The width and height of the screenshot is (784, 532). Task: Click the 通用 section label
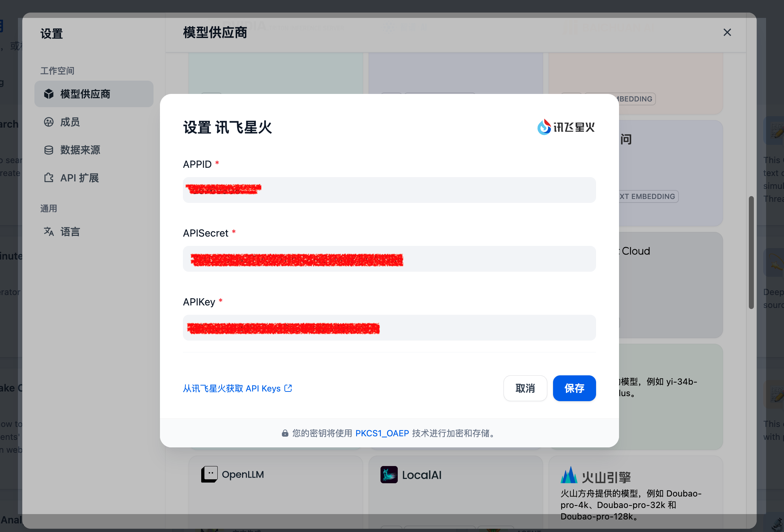pyautogui.click(x=49, y=208)
